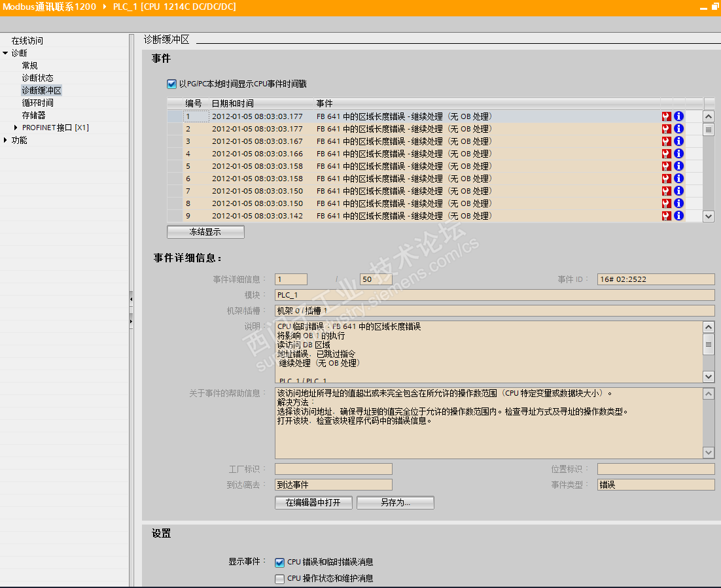The image size is (721, 588).
Task: Toggle PG/PC local time display checkbox
Action: tap(171, 84)
